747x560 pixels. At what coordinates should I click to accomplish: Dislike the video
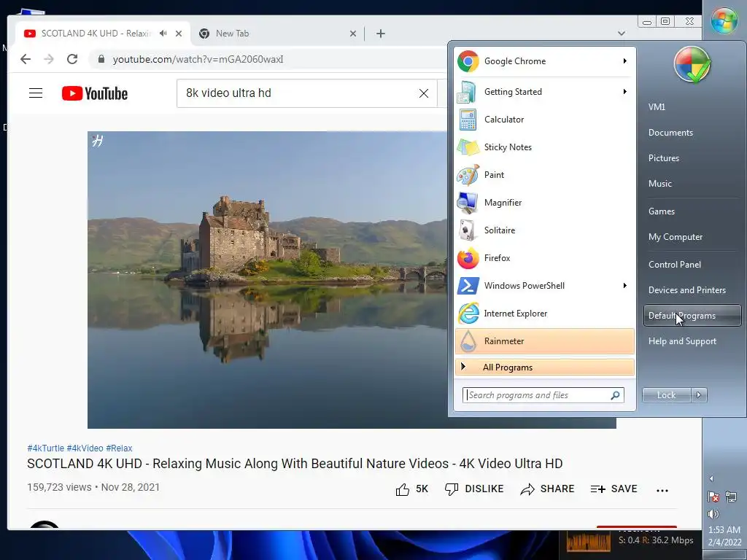(474, 489)
